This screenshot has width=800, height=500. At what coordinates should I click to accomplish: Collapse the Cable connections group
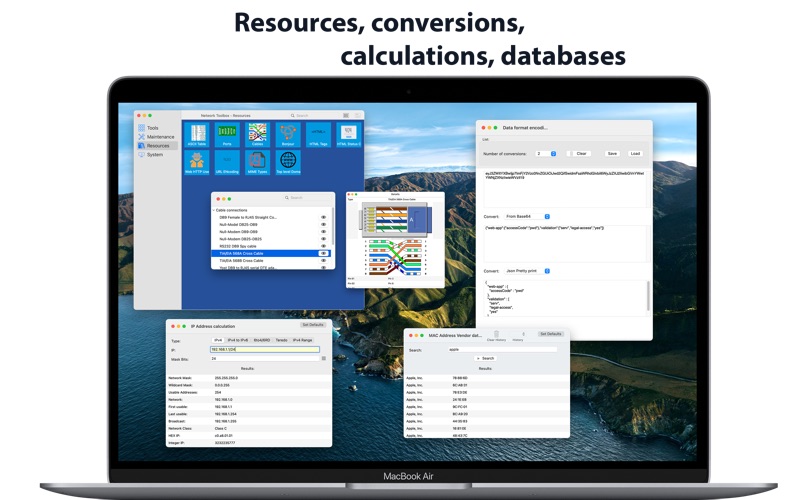(x=214, y=210)
